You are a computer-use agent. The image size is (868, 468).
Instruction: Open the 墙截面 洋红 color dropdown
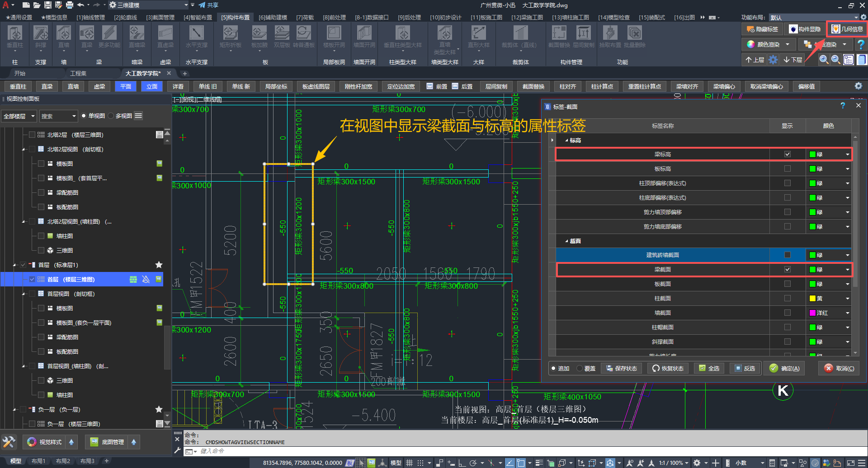[847, 313]
